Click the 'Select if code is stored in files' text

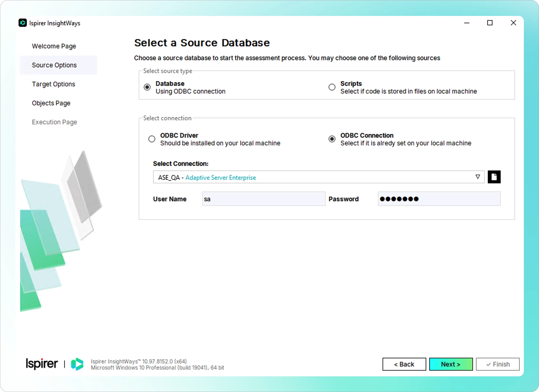pyautogui.click(x=409, y=91)
